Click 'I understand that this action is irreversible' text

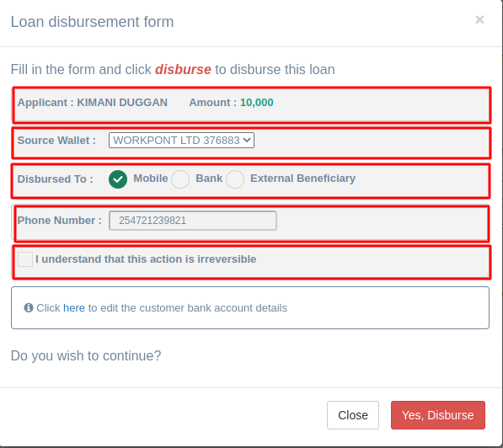146,259
